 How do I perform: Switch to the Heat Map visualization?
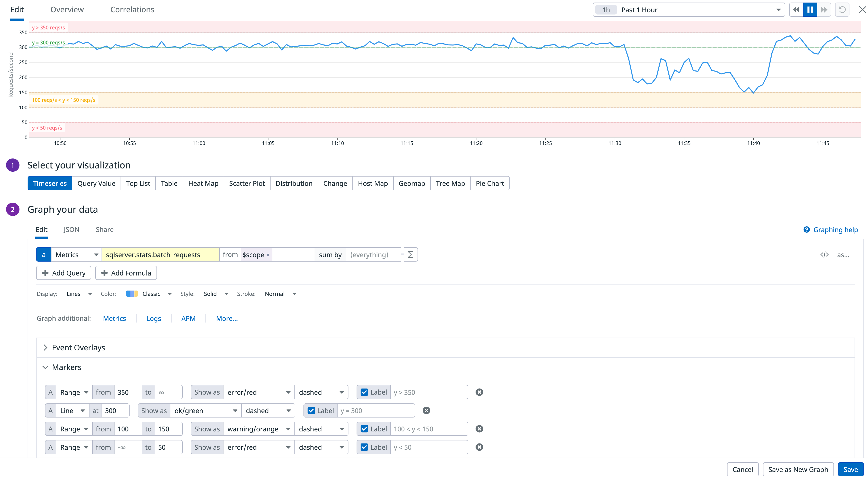coord(203,183)
